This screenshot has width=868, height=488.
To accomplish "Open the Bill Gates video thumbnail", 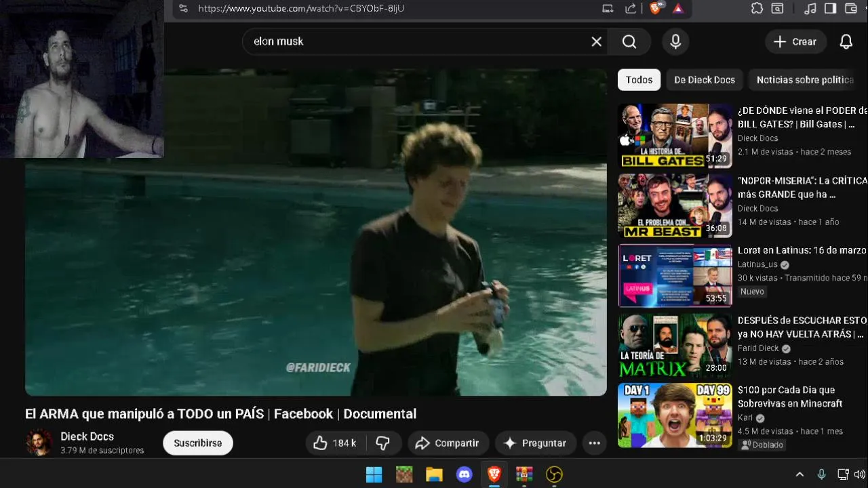I will (x=675, y=136).
